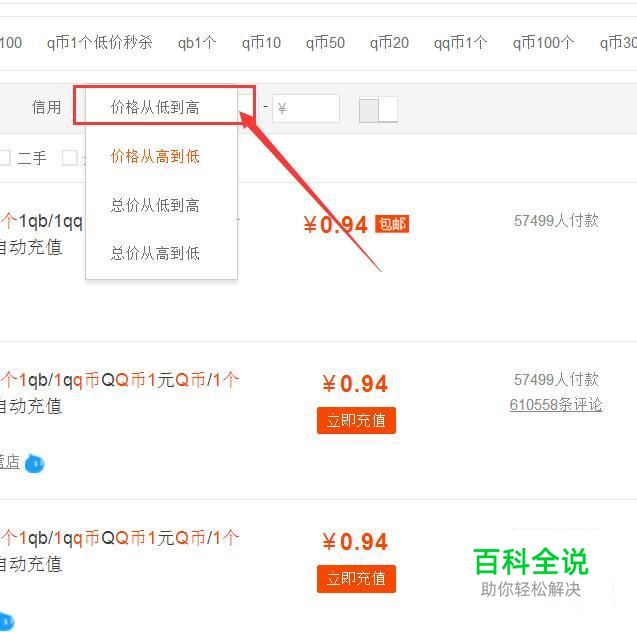Tick the 二手 checkbox
Image resolution: width=637 pixels, height=632 pixels.
pos(5,158)
